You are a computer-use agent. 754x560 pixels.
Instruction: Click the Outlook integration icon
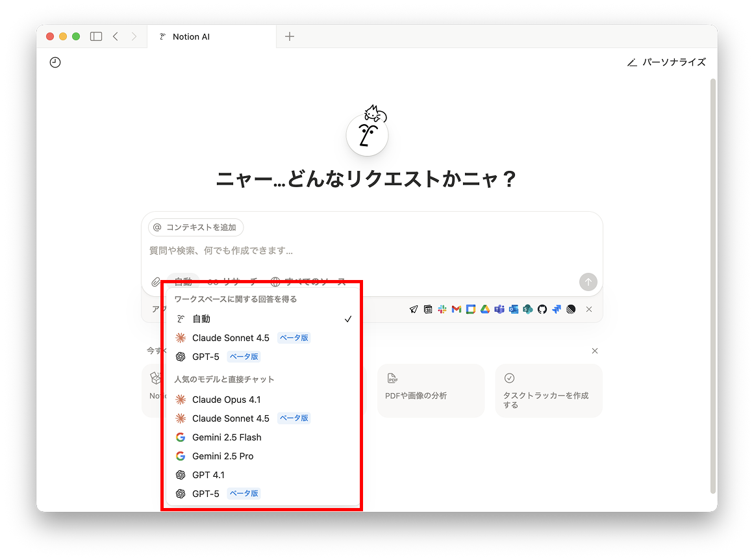pyautogui.click(x=514, y=309)
